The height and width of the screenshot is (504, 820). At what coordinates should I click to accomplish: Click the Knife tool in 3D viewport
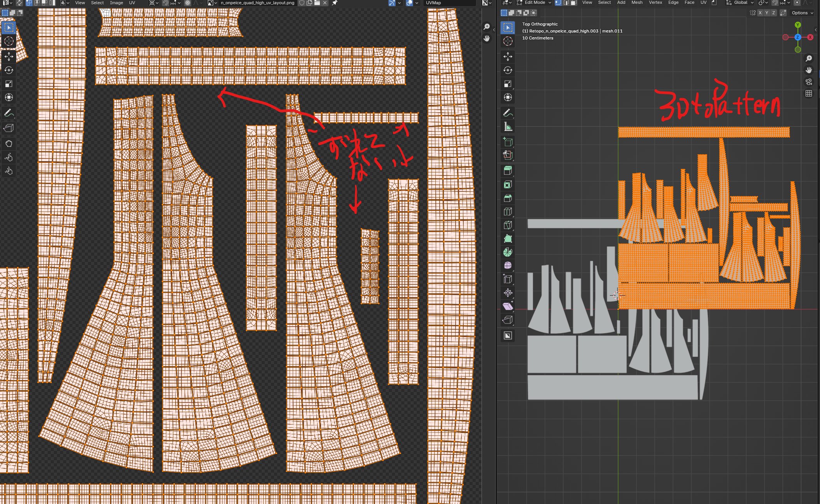(x=508, y=225)
